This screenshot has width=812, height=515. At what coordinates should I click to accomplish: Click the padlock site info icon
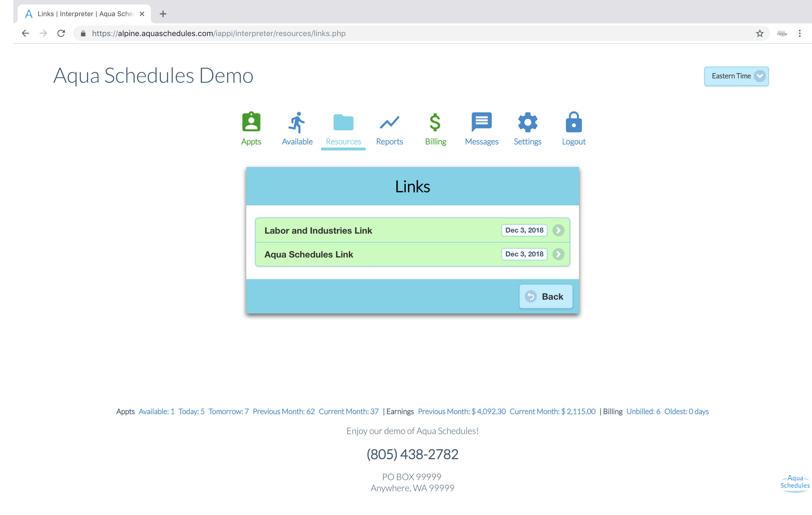[83, 33]
